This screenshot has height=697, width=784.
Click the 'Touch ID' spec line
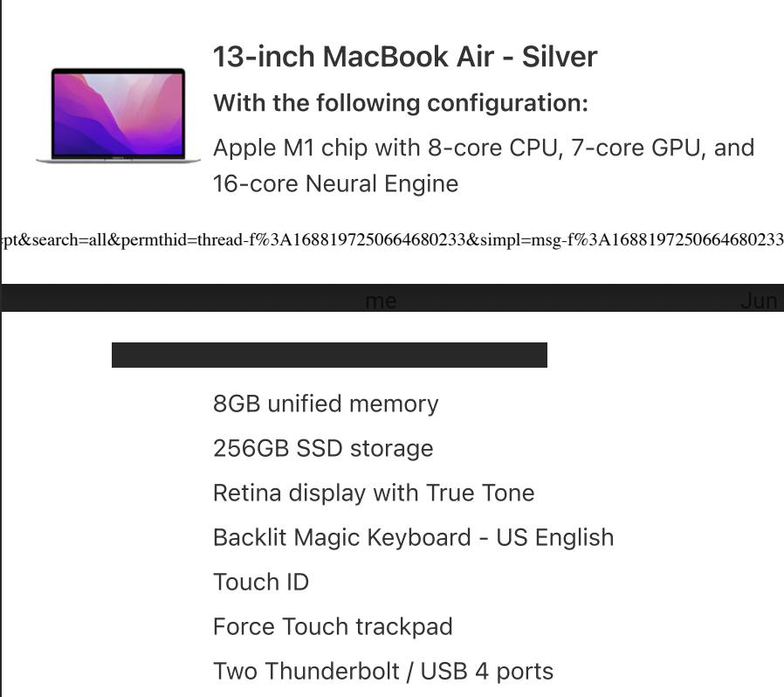(x=261, y=582)
